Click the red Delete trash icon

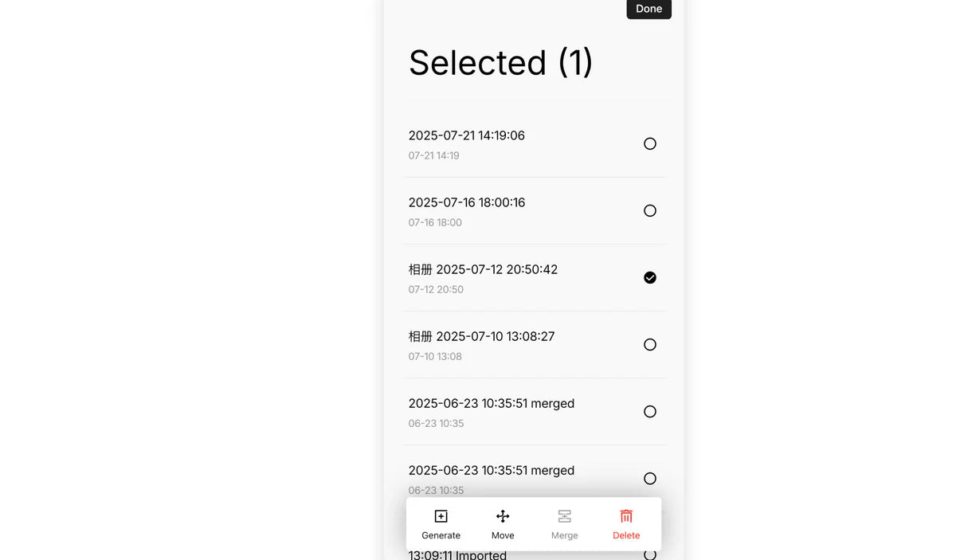(626, 516)
